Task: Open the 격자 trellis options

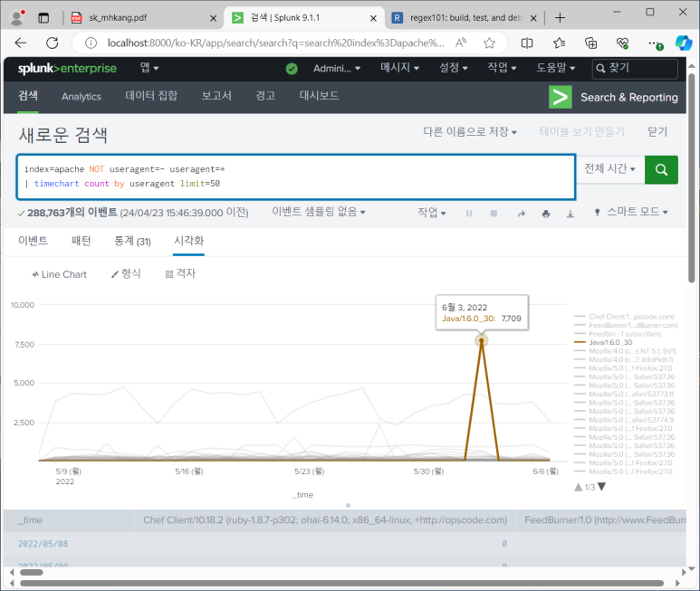Action: (x=180, y=274)
